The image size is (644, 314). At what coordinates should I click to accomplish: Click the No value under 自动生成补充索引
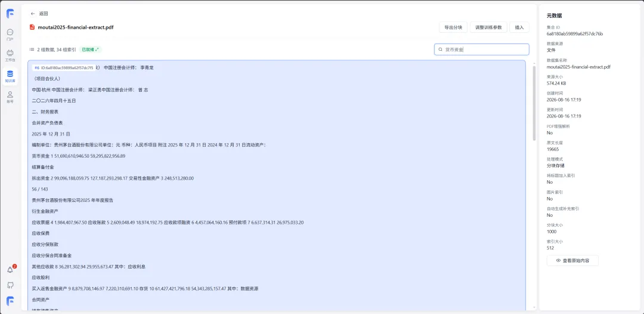click(550, 215)
